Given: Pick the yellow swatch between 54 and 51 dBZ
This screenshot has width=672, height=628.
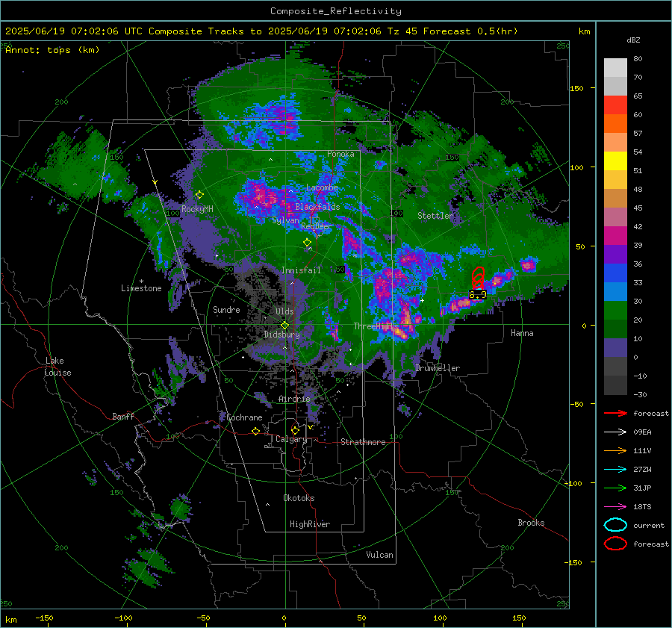Looking at the screenshot, I should pos(615,161).
